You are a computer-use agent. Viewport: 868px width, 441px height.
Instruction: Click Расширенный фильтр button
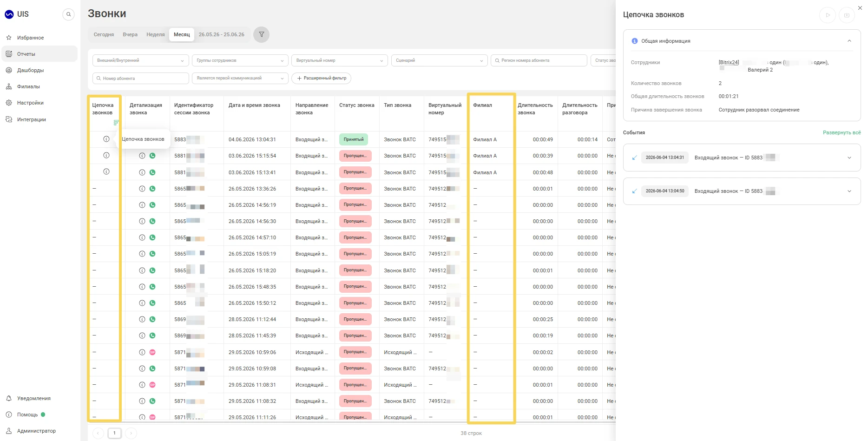[321, 78]
